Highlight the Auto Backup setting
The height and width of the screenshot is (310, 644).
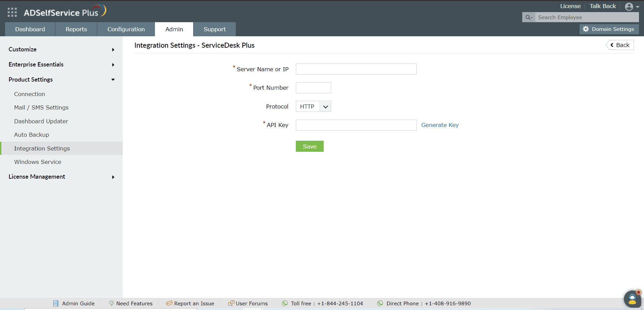point(32,134)
